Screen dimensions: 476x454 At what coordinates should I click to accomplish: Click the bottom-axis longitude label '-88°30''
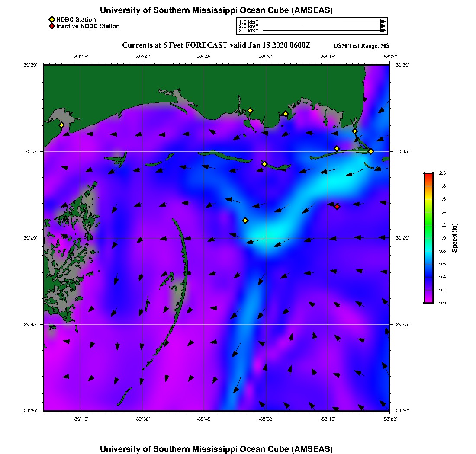click(266, 419)
